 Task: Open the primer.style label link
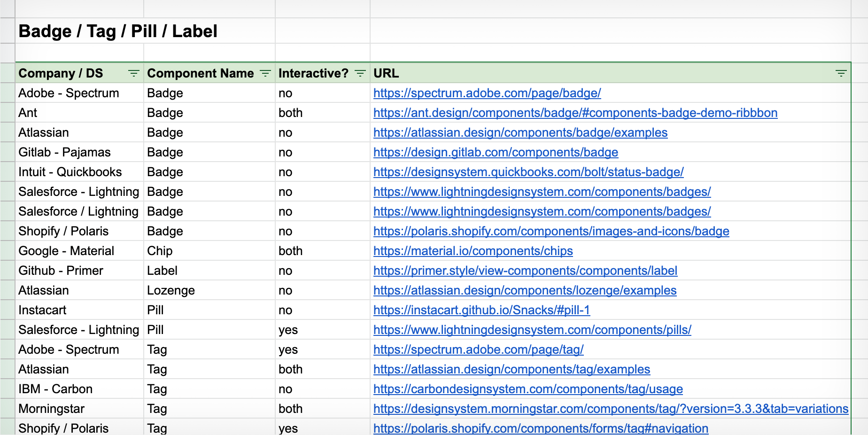pyautogui.click(x=525, y=271)
